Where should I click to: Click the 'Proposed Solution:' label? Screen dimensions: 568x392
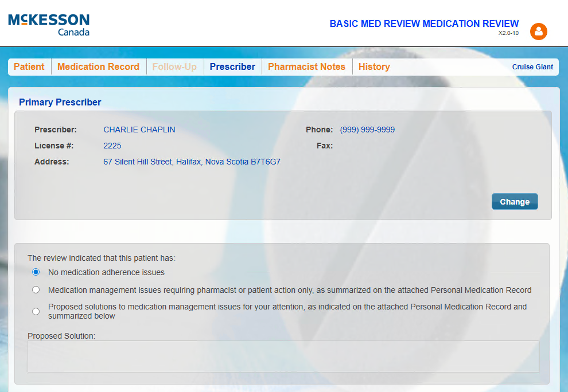coord(61,336)
